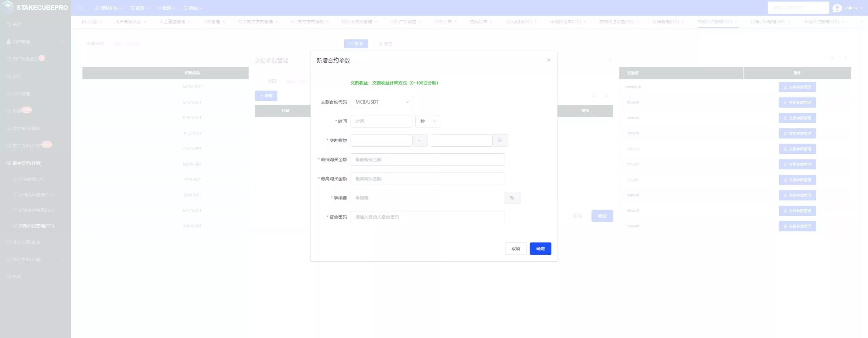Switch to the 用户高级认证 tab
This screenshot has height=338, width=868.
[x=128, y=21]
